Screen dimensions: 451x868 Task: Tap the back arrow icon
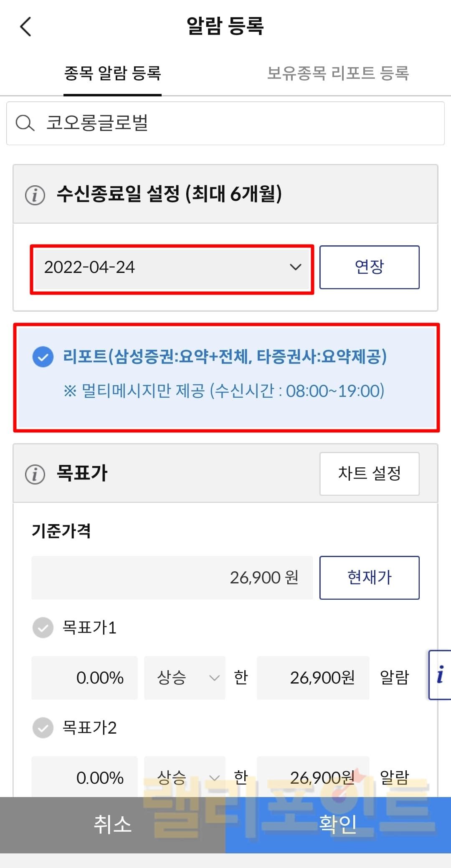26,27
